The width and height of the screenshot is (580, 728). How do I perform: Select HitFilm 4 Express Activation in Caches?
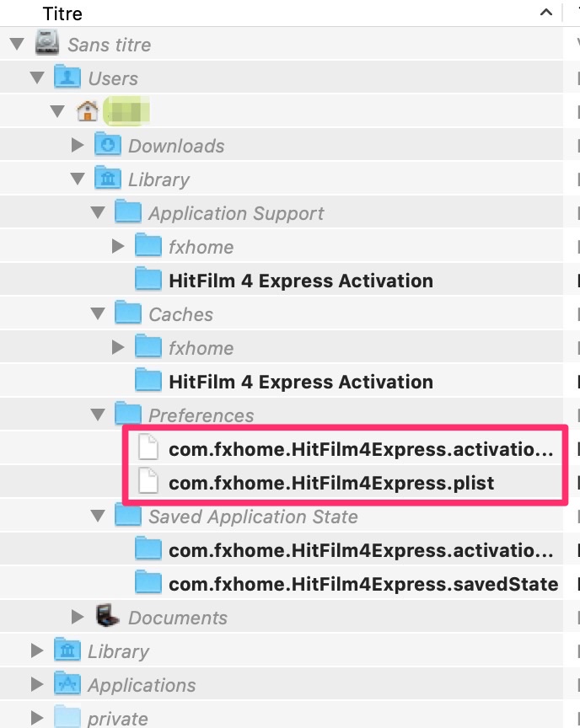tap(301, 382)
